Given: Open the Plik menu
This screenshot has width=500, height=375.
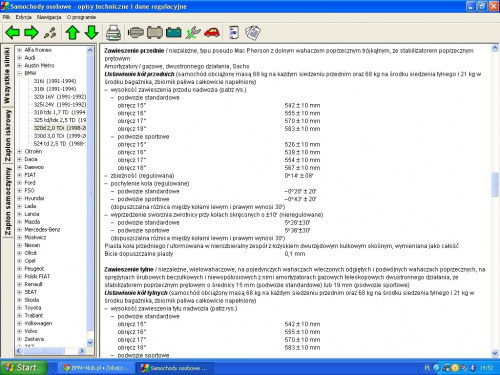Looking at the screenshot, I should 6,17.
